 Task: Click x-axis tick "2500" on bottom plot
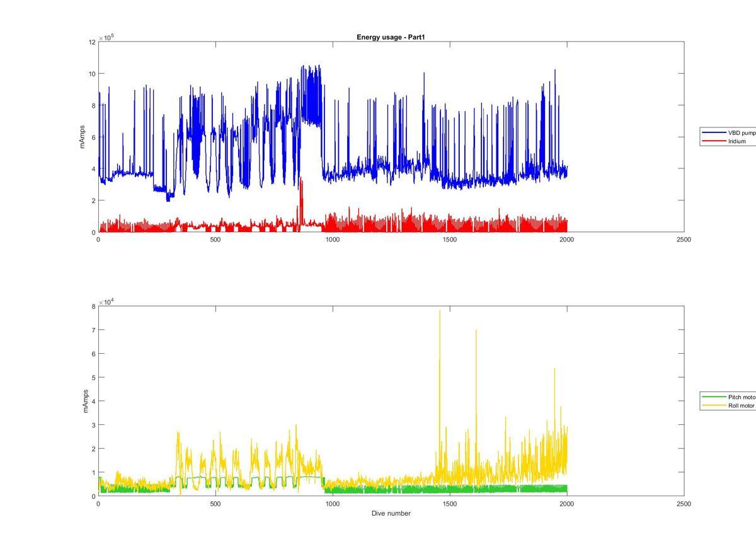click(684, 504)
